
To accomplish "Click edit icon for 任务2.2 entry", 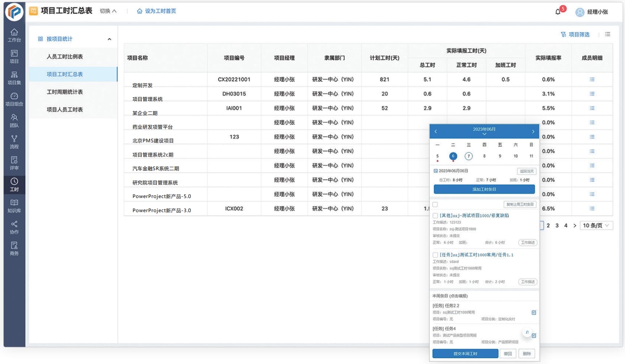I will 534,312.
